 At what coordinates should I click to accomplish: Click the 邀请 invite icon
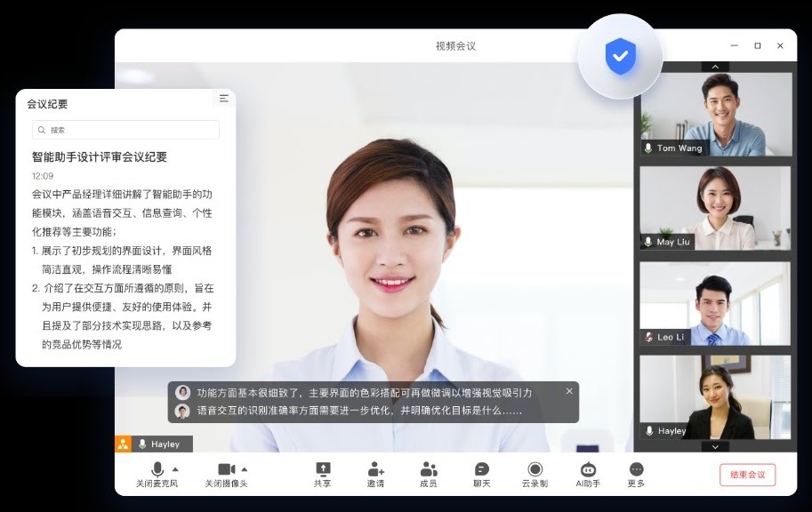[x=375, y=469]
